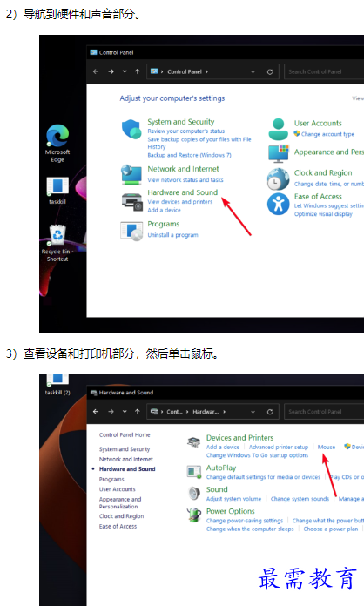Open Mouse settings link
The height and width of the screenshot is (606, 364).
coord(327,447)
